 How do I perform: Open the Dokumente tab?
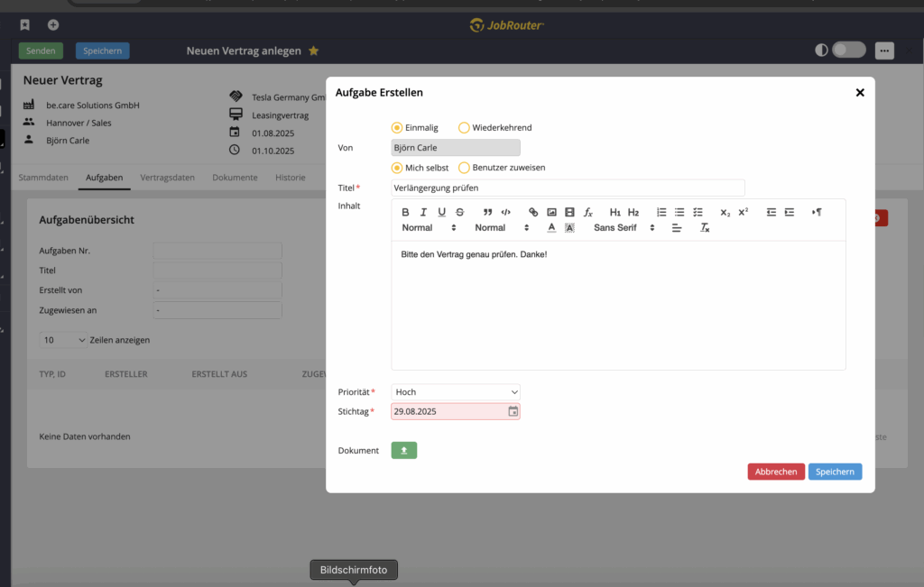coord(235,178)
